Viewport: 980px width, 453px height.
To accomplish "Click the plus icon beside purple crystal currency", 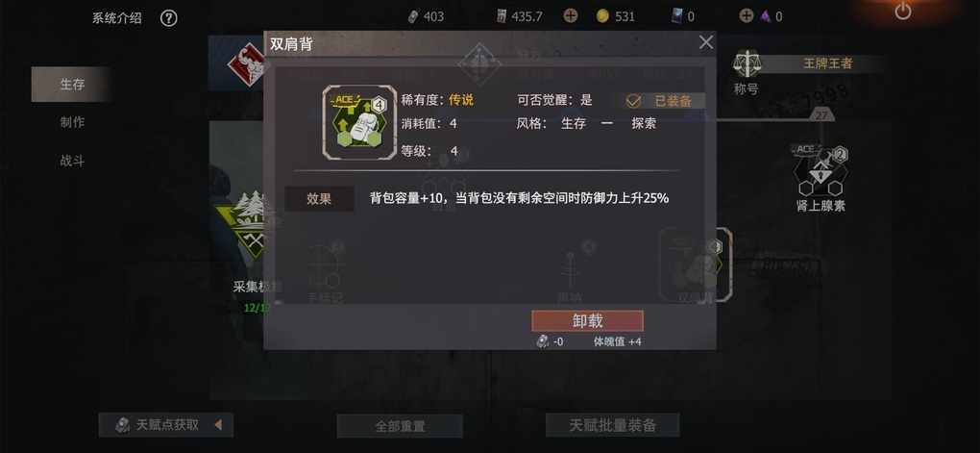I will coord(746,16).
